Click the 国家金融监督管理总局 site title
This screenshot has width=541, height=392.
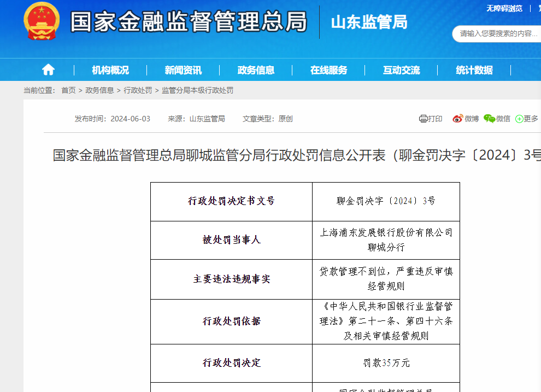(x=189, y=22)
